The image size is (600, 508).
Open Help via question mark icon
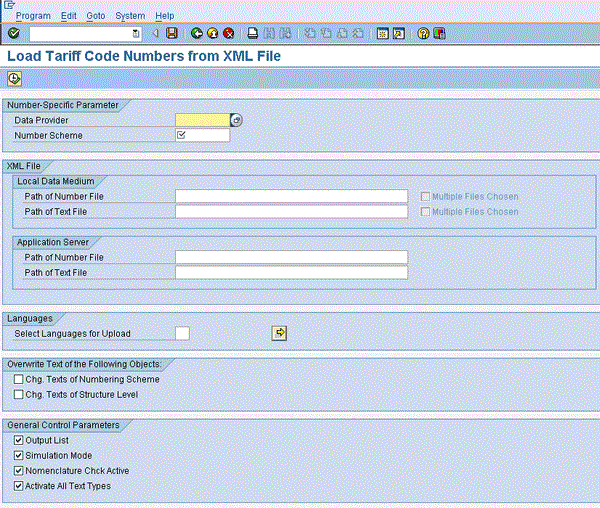pyautogui.click(x=423, y=33)
